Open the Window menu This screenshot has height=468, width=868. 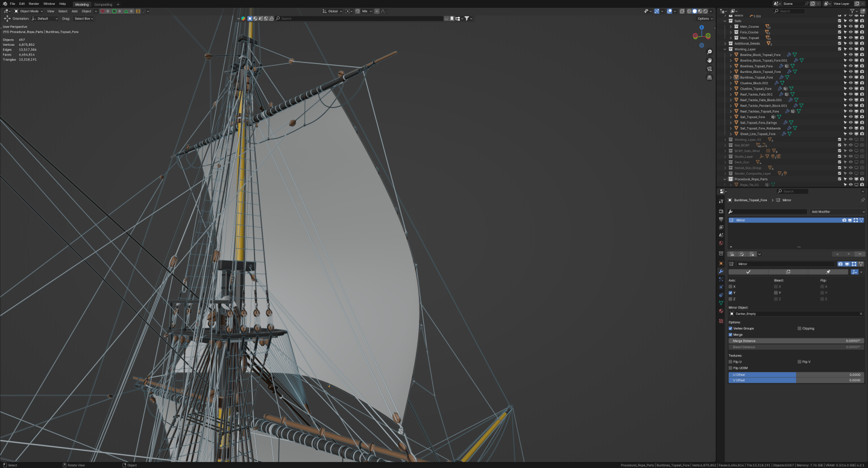[x=49, y=4]
